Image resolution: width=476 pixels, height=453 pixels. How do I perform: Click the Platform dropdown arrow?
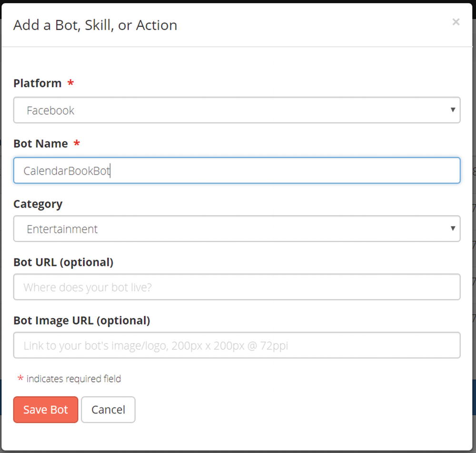453,110
